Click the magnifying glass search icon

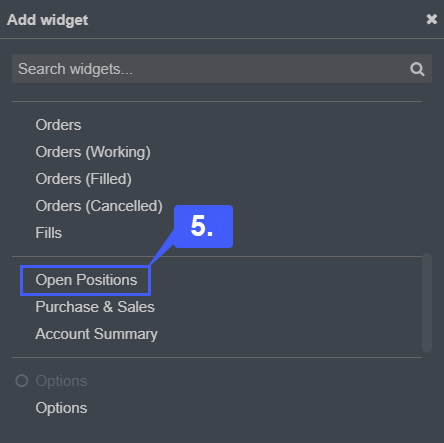pyautogui.click(x=417, y=69)
